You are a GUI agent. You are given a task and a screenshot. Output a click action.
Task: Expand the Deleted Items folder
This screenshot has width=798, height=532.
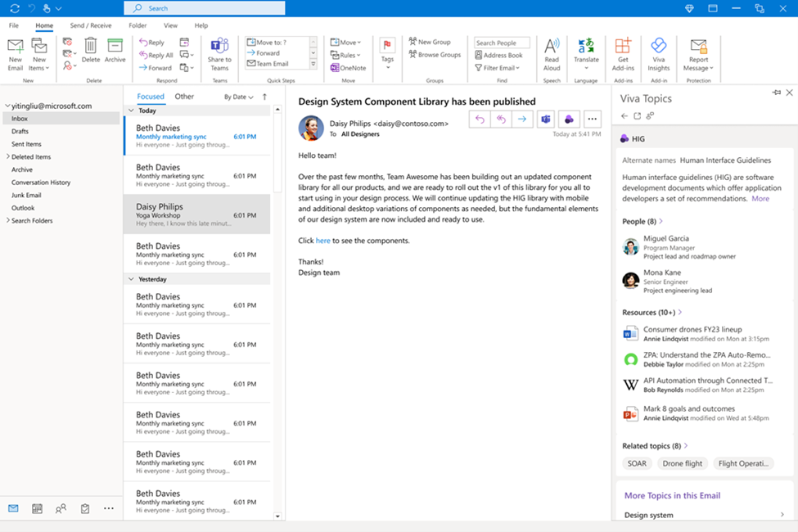[8, 156]
